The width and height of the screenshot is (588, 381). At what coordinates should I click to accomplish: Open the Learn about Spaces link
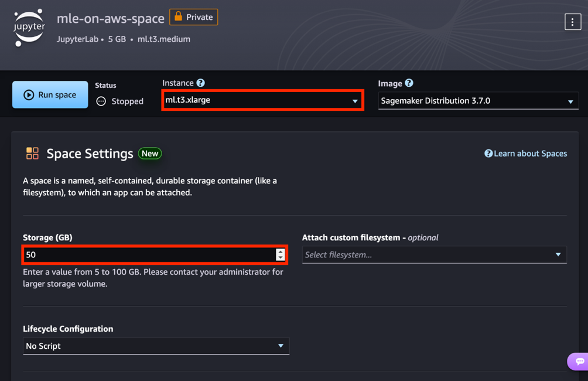[x=526, y=154]
